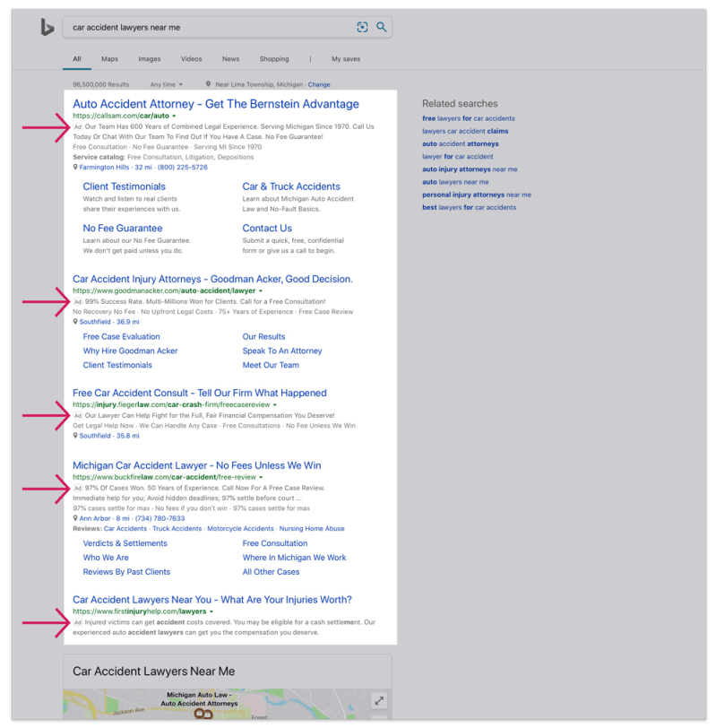The image size is (716, 728).
Task: Open All Other Cases sitelink
Action: click(271, 572)
